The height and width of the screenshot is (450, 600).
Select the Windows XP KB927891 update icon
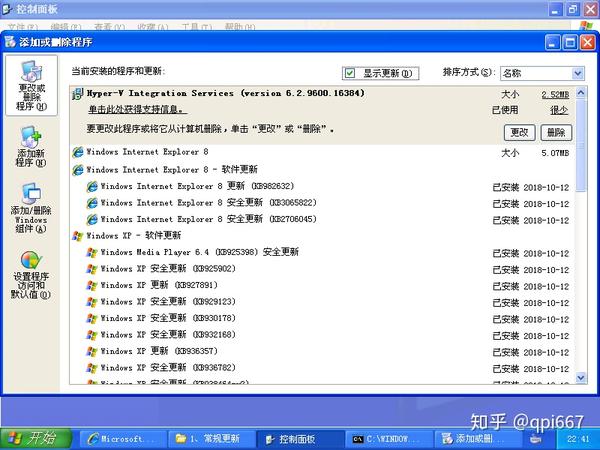[92, 285]
